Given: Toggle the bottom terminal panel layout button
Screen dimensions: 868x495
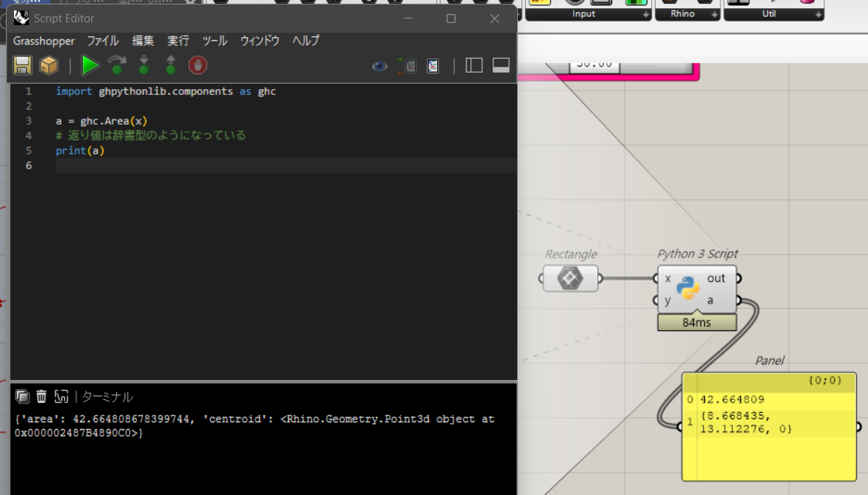Looking at the screenshot, I should click(501, 66).
